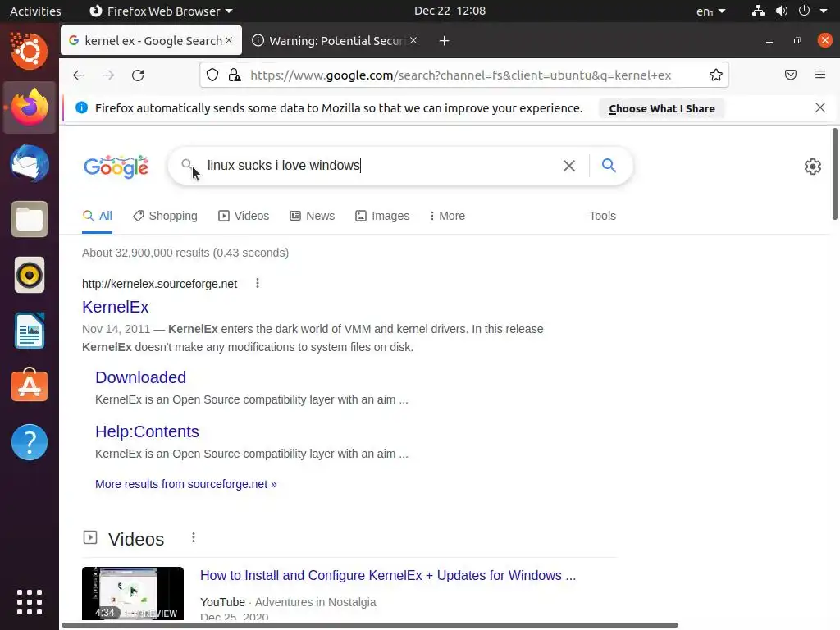840x630 pixels.
Task: Click the Google logo
Action: (116, 167)
